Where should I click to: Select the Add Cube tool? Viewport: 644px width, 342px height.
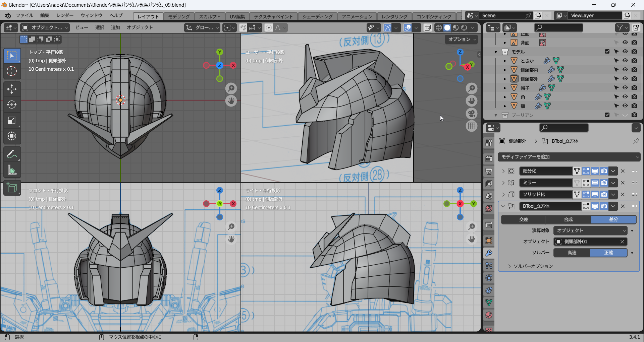click(x=12, y=188)
